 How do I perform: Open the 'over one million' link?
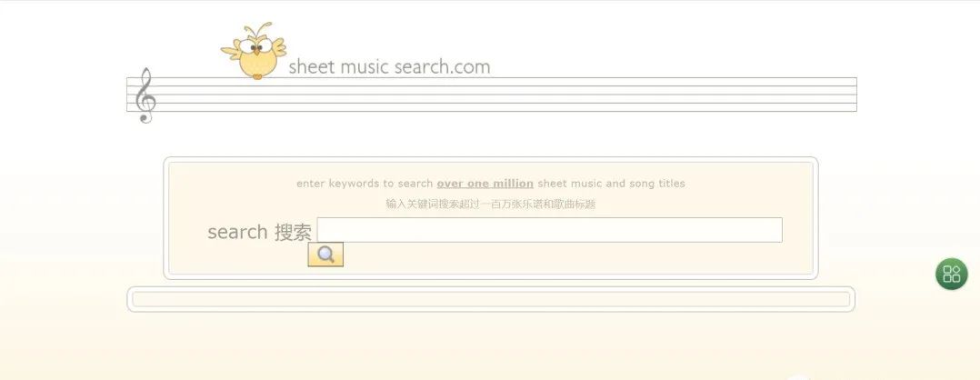click(x=485, y=183)
